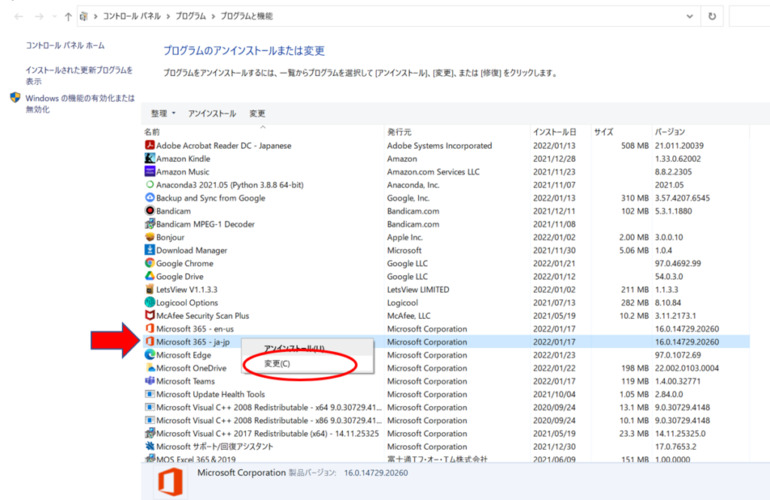This screenshot has height=500, width=770.
Task: Expand the chevron after コントロール パネル breadcrumb
Action: 168,16
